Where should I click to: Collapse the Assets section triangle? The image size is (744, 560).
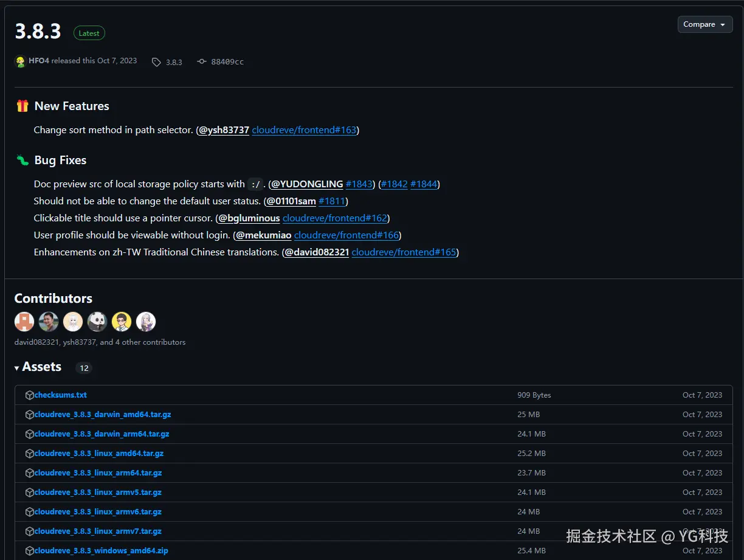pyautogui.click(x=17, y=368)
